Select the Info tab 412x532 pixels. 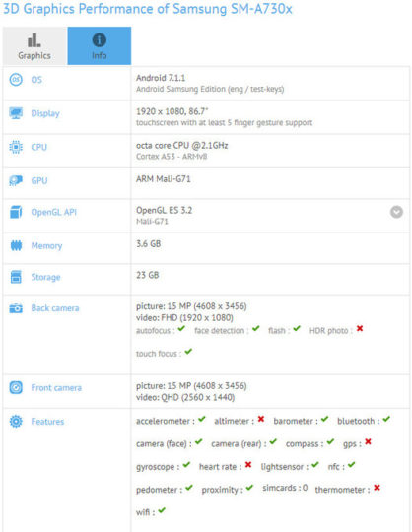100,45
